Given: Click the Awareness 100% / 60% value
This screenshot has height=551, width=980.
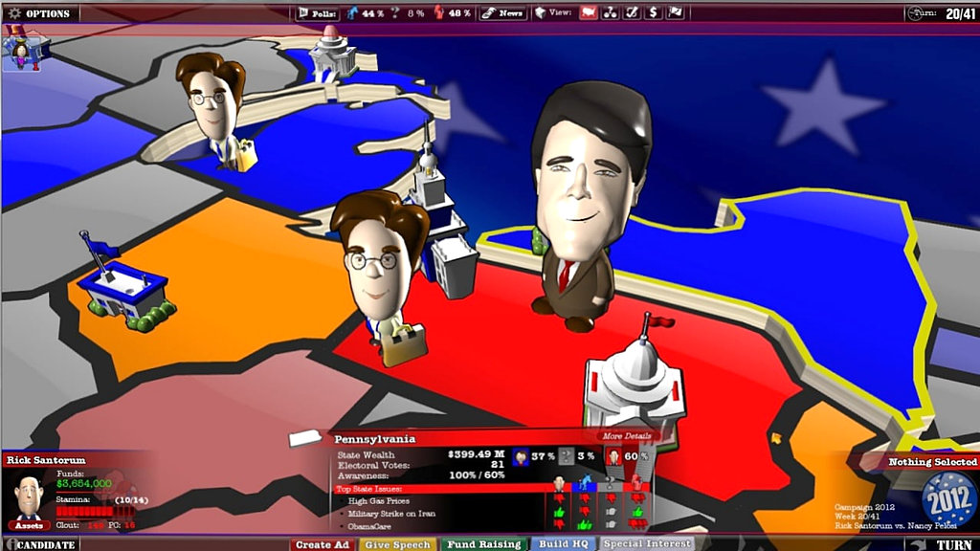Looking at the screenshot, I should pyautogui.click(x=477, y=475).
